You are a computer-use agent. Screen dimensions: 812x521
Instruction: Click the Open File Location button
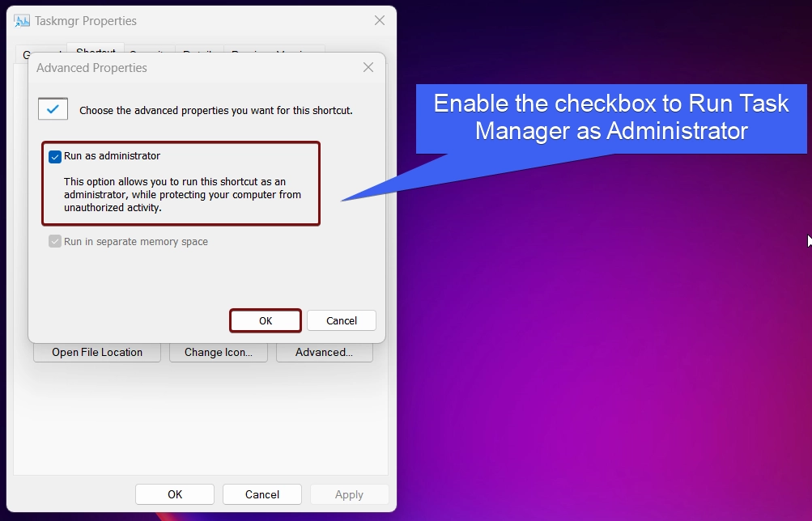97,353
